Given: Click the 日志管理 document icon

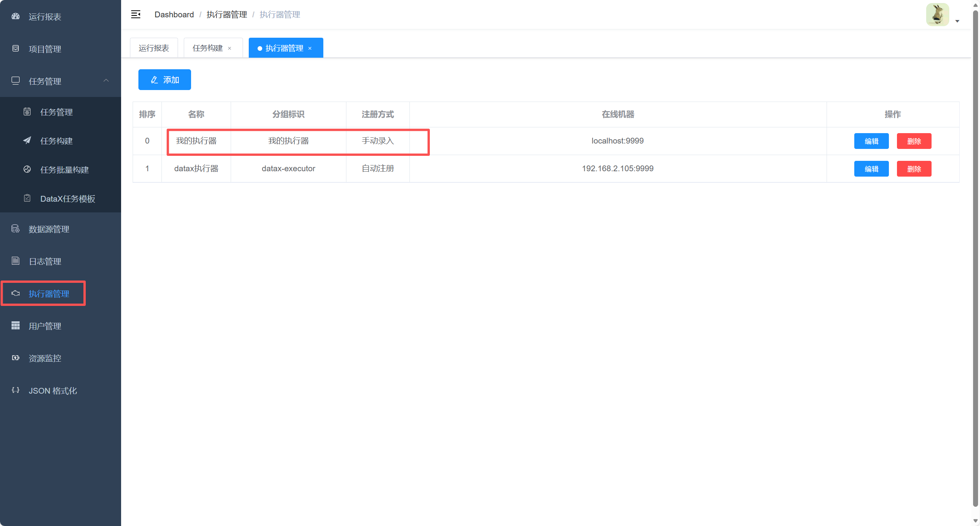Looking at the screenshot, I should 15,261.
